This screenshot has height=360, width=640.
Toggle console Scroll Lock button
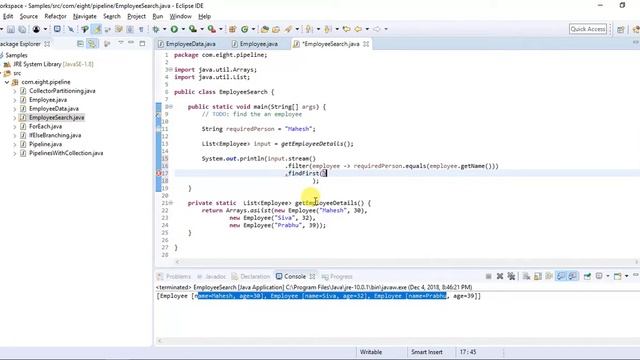[538, 276]
